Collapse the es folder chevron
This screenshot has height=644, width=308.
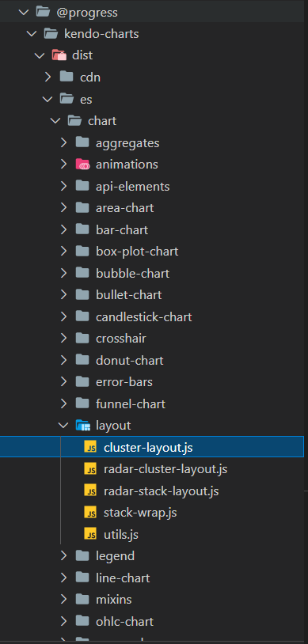tap(48, 99)
